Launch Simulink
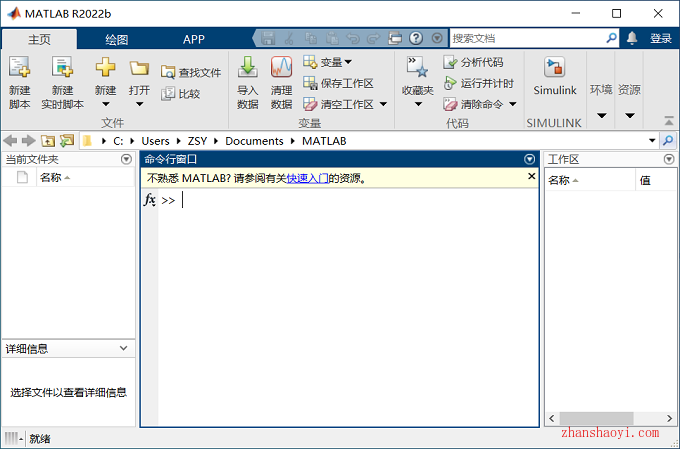This screenshot has height=449, width=680. coord(555,76)
